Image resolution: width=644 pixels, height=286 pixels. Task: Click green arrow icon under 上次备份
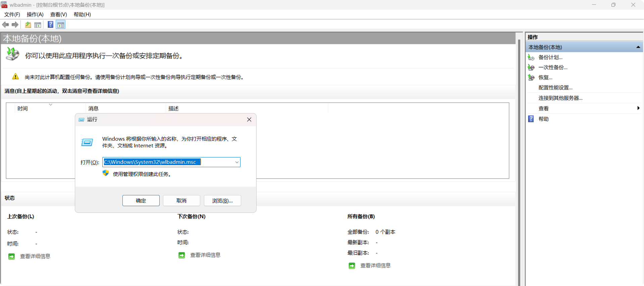pos(11,256)
